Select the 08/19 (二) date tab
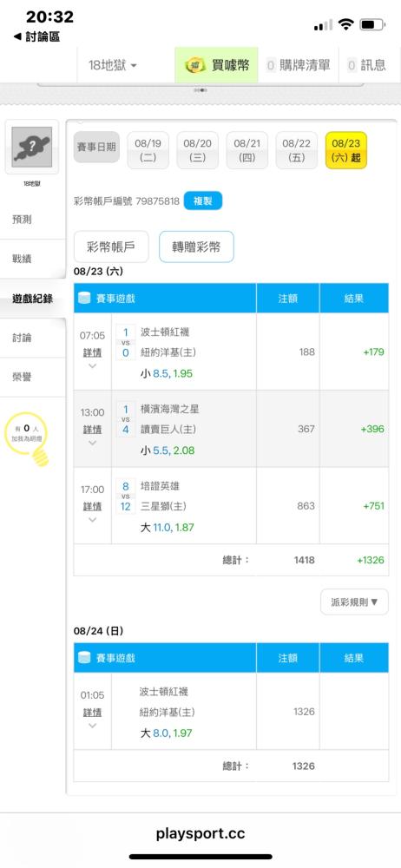The width and height of the screenshot is (401, 868). click(x=148, y=150)
